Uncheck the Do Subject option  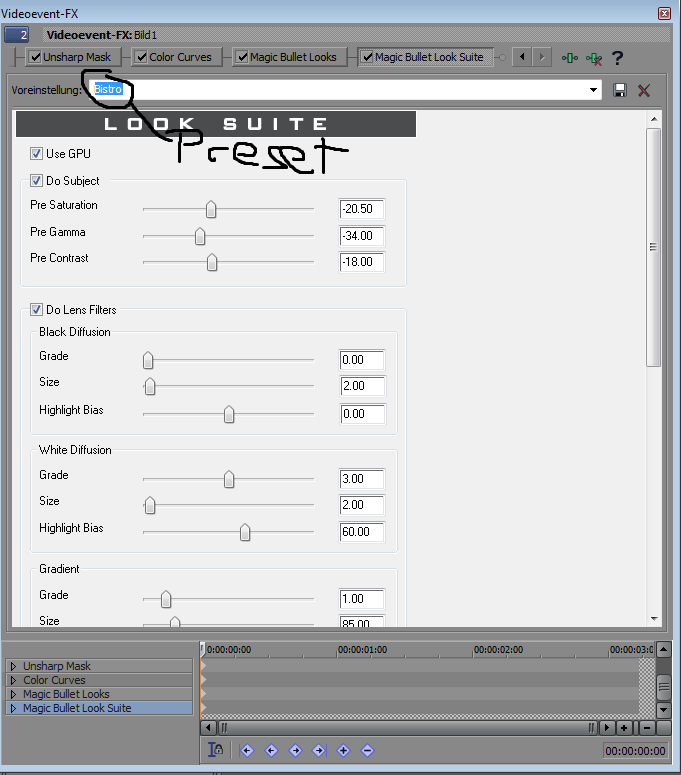37,181
